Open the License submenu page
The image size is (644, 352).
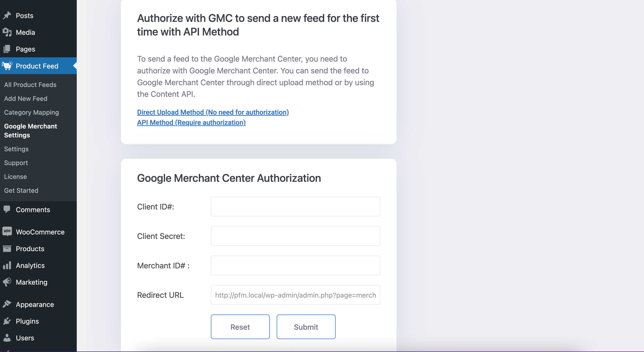click(x=15, y=176)
